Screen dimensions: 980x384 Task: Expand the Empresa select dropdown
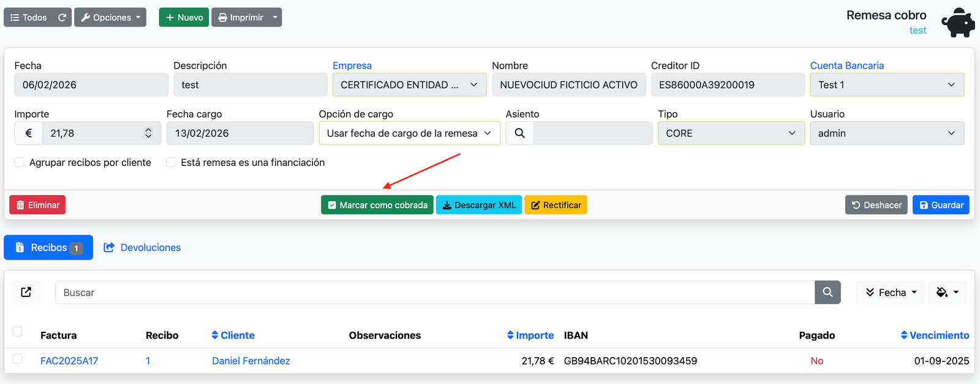(410, 85)
